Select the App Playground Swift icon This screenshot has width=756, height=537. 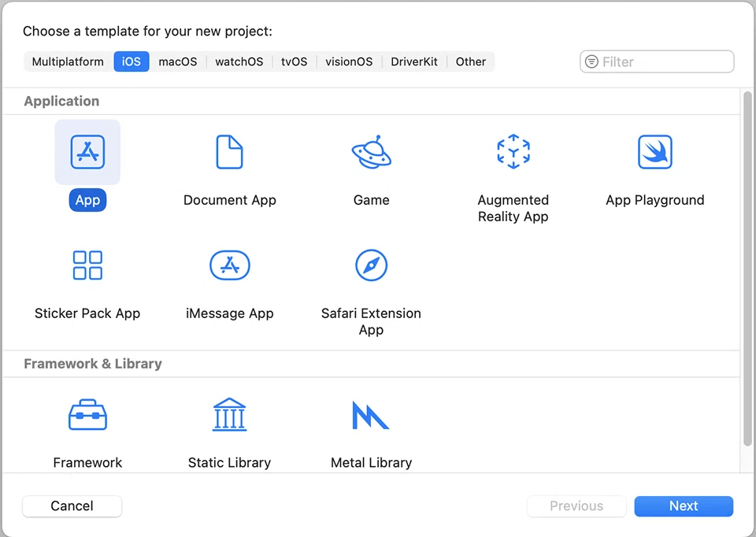tap(655, 152)
